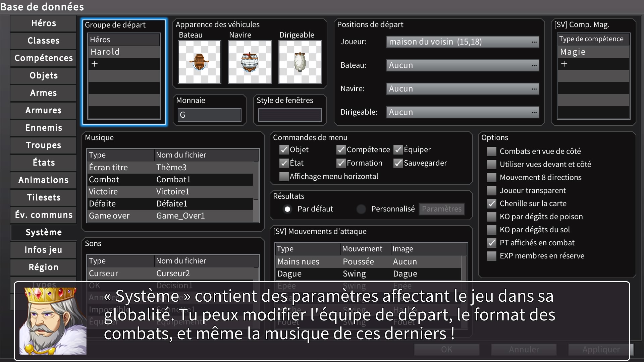Select the Mains nues attack motion row
Screen dimensions: 644x362
pyautogui.click(x=369, y=261)
